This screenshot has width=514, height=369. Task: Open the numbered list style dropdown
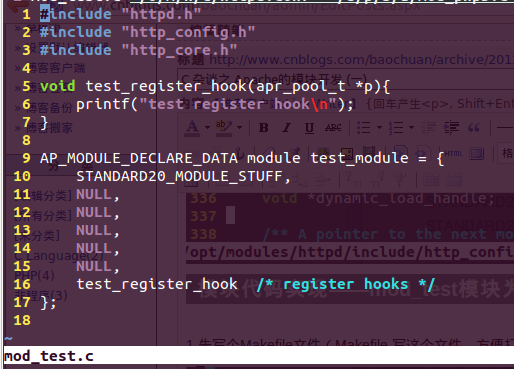click(411, 128)
